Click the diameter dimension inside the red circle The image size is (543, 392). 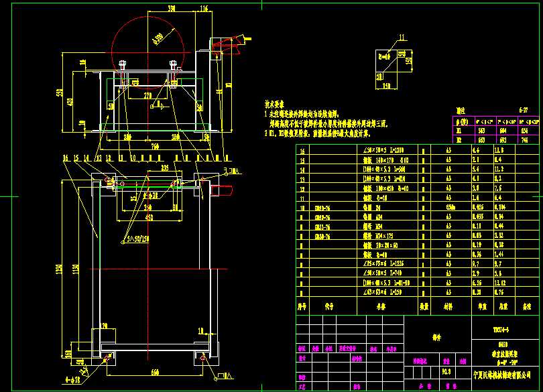coord(158,39)
